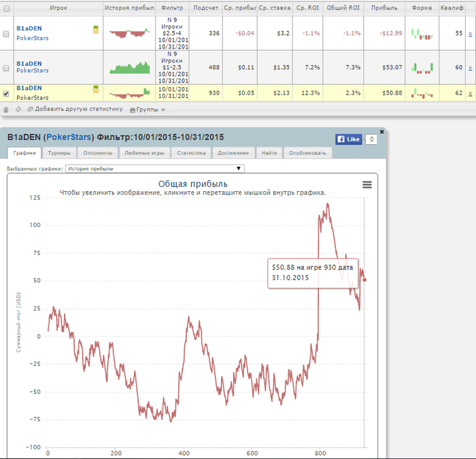The image size is (476, 459).
Task: Open the Выбранные графики dropdown list
Action: click(155, 169)
